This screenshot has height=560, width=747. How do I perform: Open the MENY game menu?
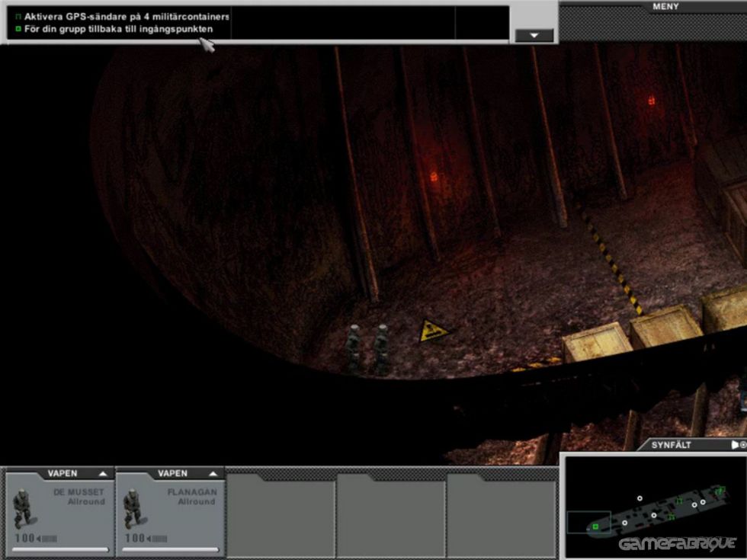coord(665,6)
